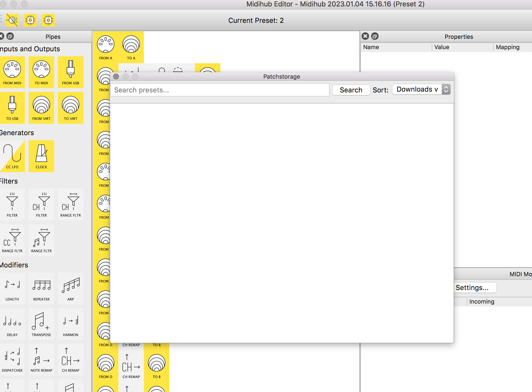The height and width of the screenshot is (392, 532).
Task: Select the CH RANGE FLTR pipe
Action: click(71, 204)
